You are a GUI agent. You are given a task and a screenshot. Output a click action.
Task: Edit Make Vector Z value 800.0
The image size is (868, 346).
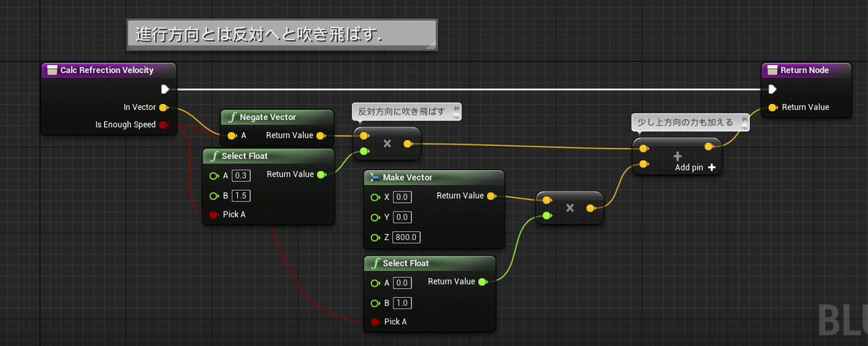[407, 238]
